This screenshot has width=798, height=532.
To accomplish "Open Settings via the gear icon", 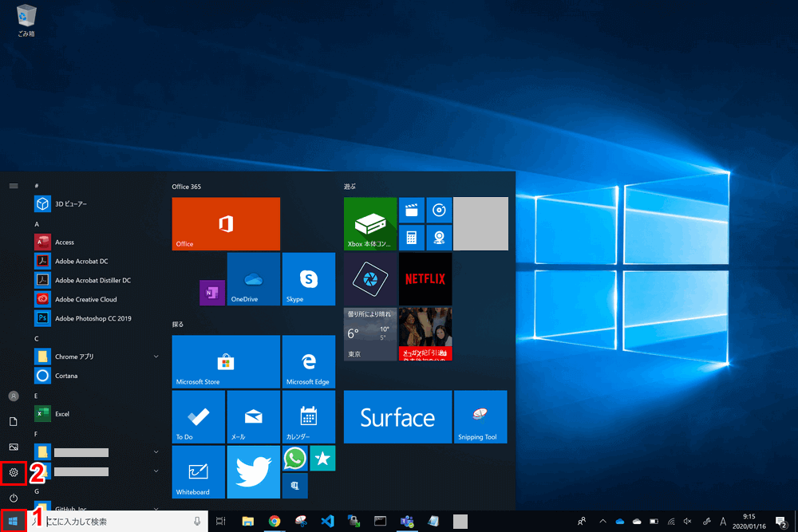I will click(x=14, y=472).
